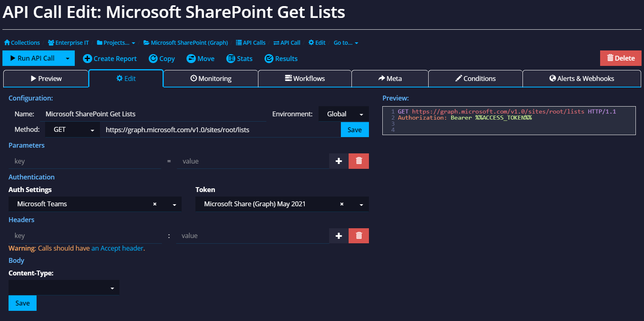Clear the Microsoft Teams auth setting
The height and width of the screenshot is (321, 644).
(x=155, y=204)
